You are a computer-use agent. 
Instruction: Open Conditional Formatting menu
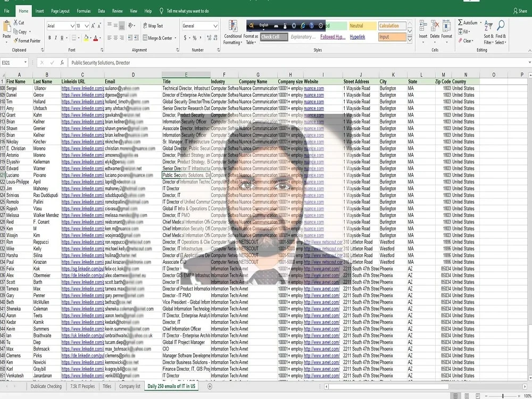click(233, 32)
